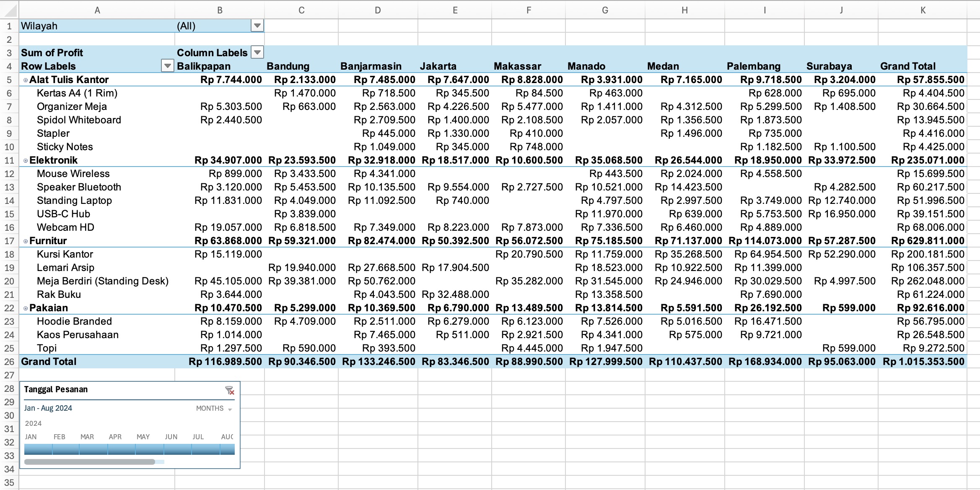Click the Sum of Profit cell
Viewport: 980px width, 490px height.
pos(97,53)
